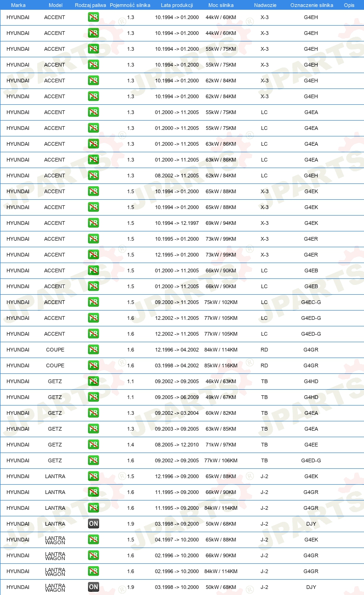Click the Model column header

point(55,5)
